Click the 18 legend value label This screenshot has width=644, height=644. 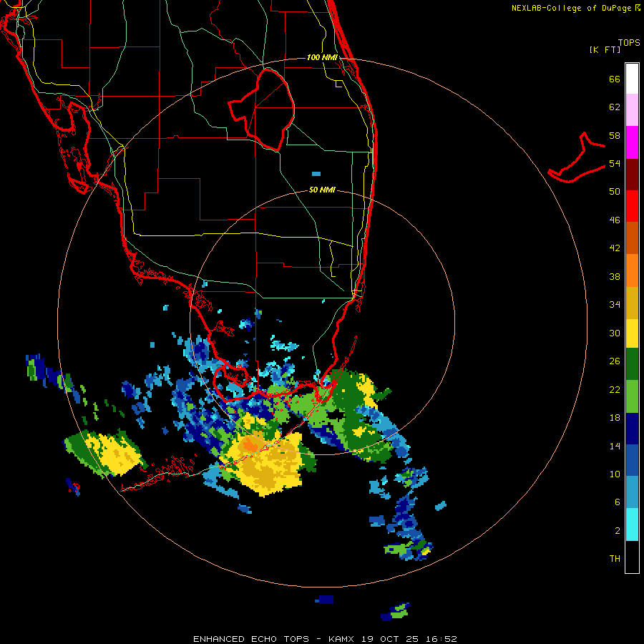[615, 418]
